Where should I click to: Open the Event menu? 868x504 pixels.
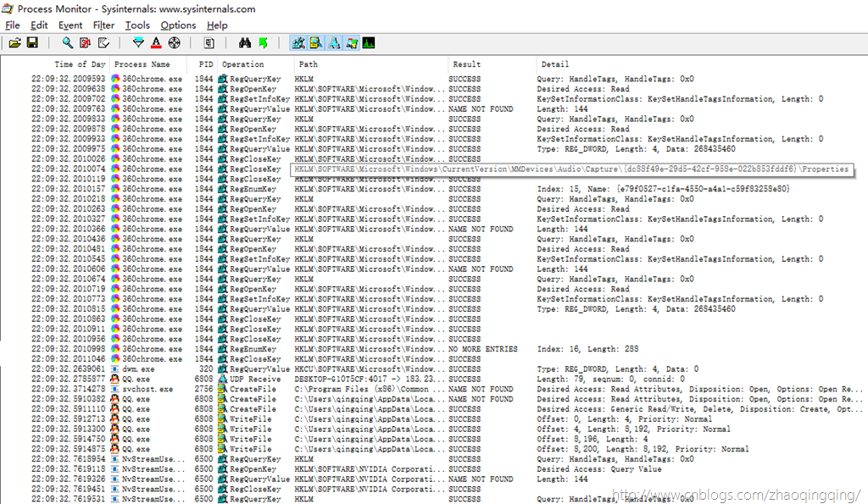[x=70, y=25]
